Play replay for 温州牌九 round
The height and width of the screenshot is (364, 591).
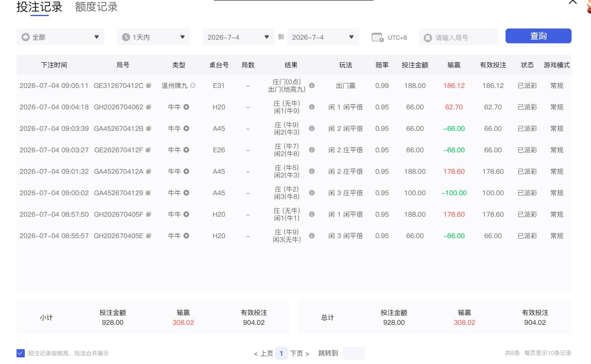[193, 85]
